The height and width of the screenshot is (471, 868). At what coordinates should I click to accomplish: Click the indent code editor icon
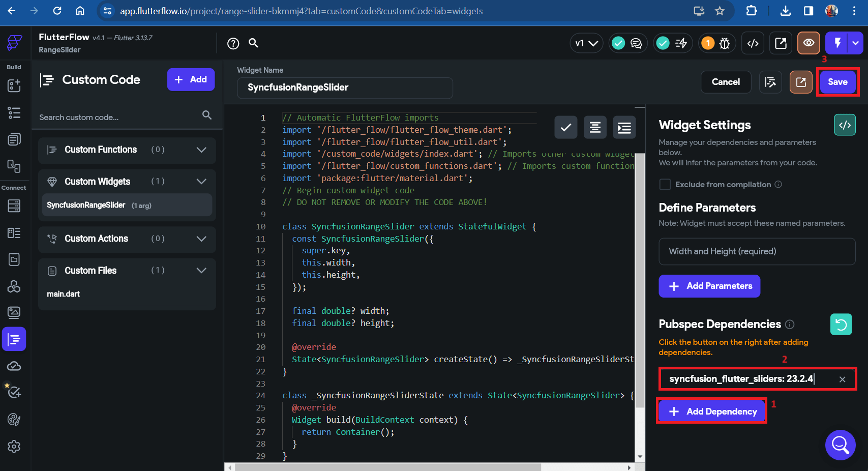click(624, 127)
